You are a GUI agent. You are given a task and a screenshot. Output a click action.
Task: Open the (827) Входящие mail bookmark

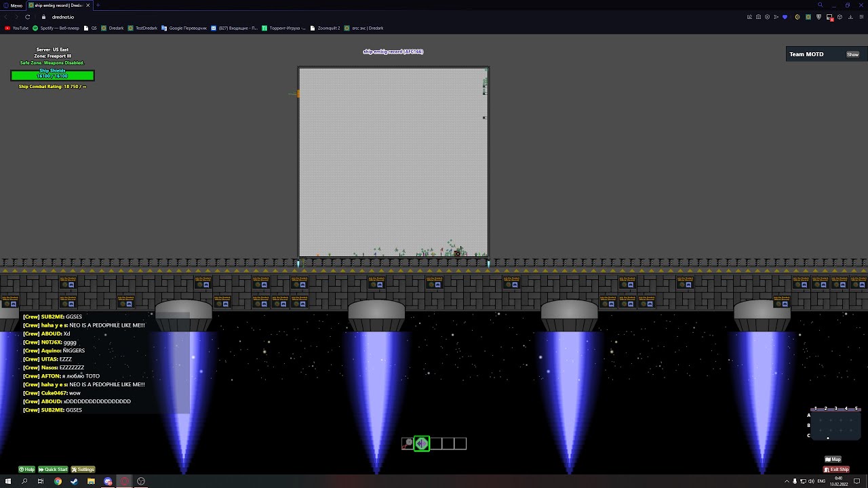click(x=235, y=28)
